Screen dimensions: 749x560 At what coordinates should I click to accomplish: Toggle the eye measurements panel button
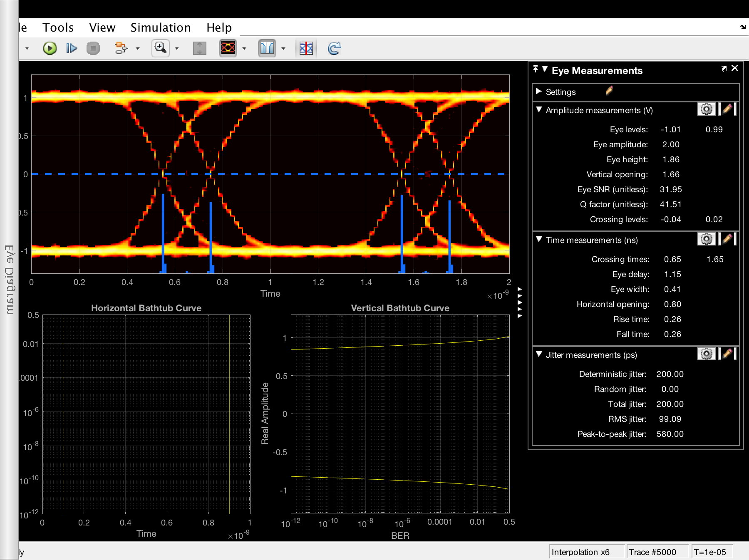pos(306,48)
